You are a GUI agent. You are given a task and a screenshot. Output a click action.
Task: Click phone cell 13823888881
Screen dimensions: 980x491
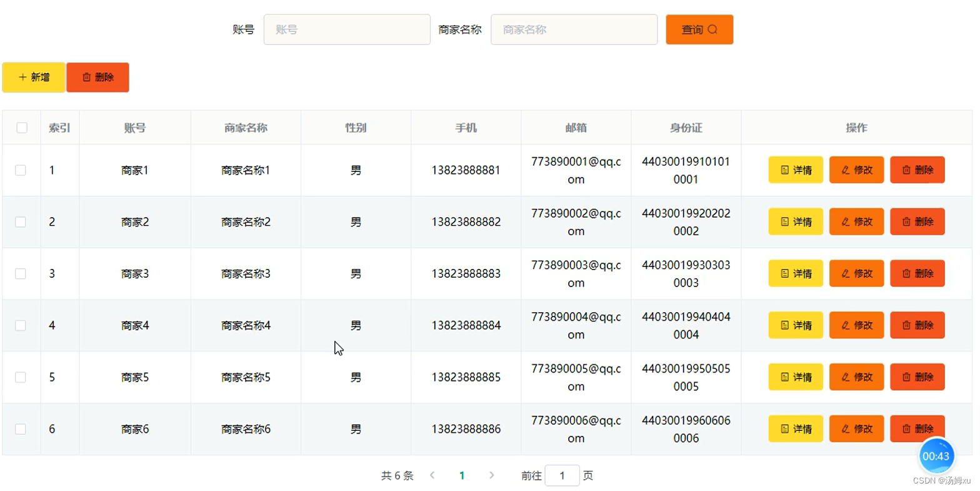tap(466, 170)
